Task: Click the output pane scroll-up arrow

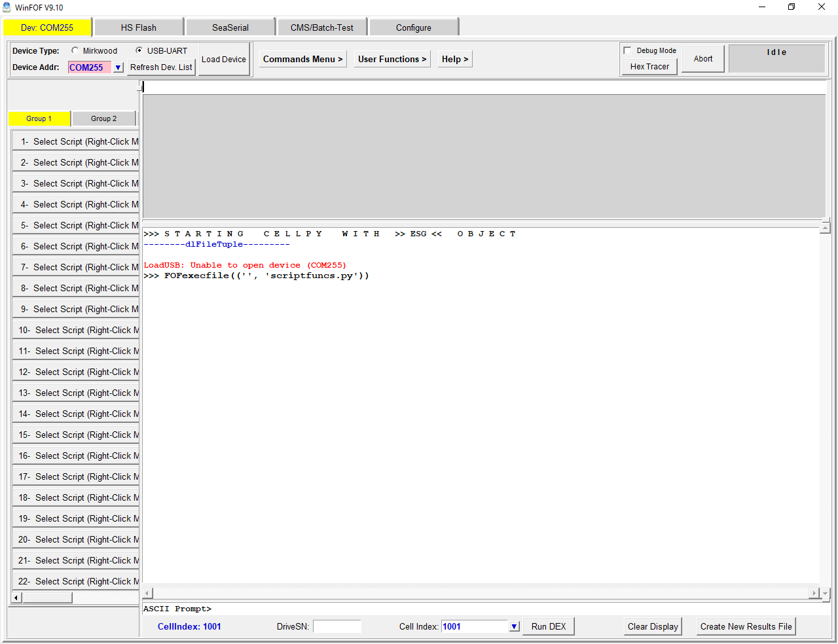Action: click(x=825, y=228)
